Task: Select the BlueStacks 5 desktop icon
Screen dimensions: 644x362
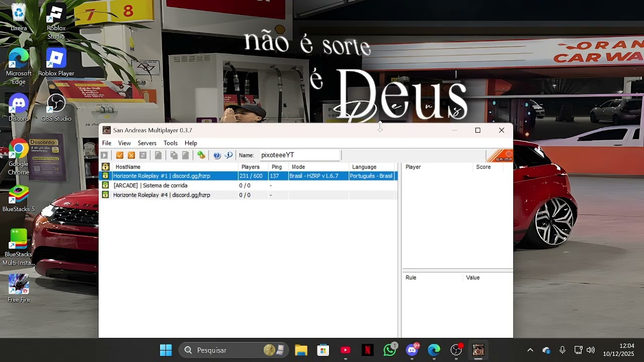Action: coord(19,198)
